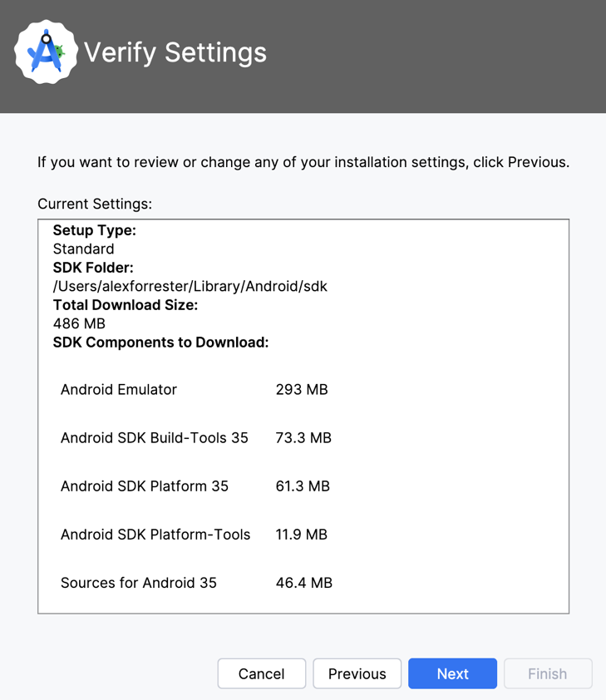Click the SDK Components to Download heading
The image size is (606, 700).
[x=160, y=342]
